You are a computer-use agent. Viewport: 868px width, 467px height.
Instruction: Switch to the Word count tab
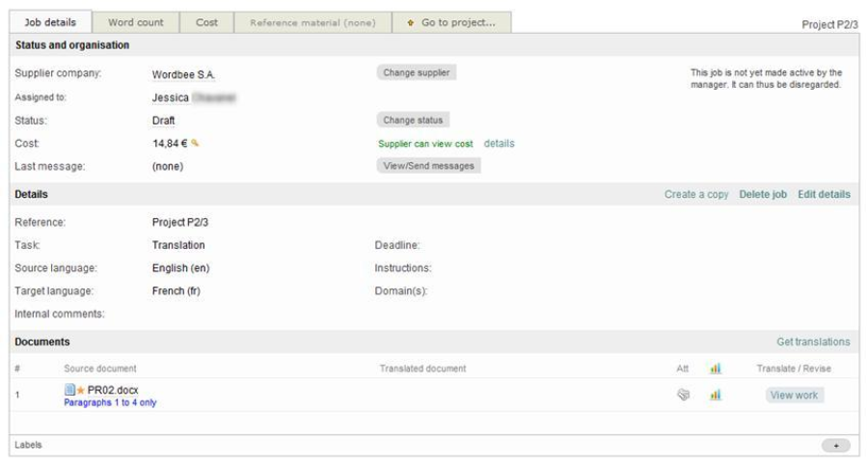point(136,22)
